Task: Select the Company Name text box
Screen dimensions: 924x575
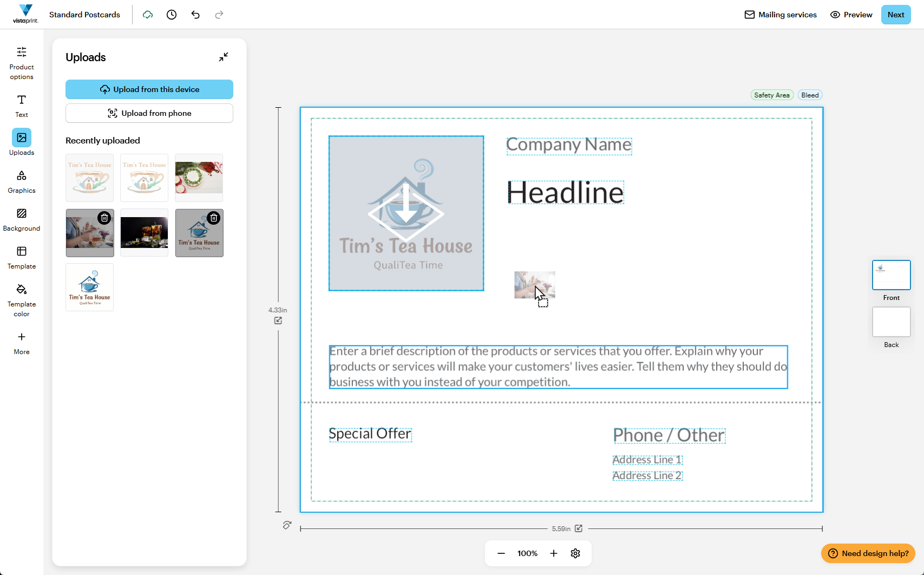Action: click(569, 145)
